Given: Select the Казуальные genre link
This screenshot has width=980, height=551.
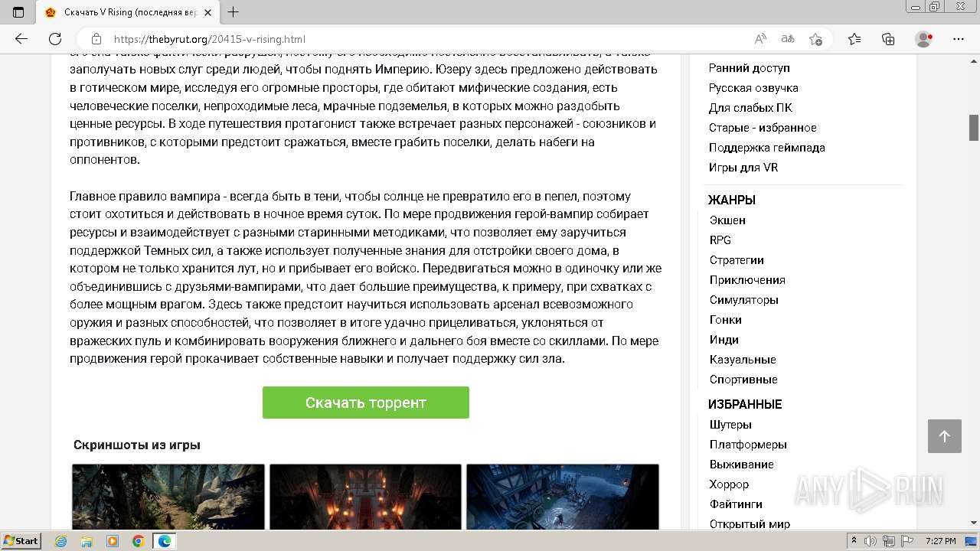Looking at the screenshot, I should (x=743, y=360).
